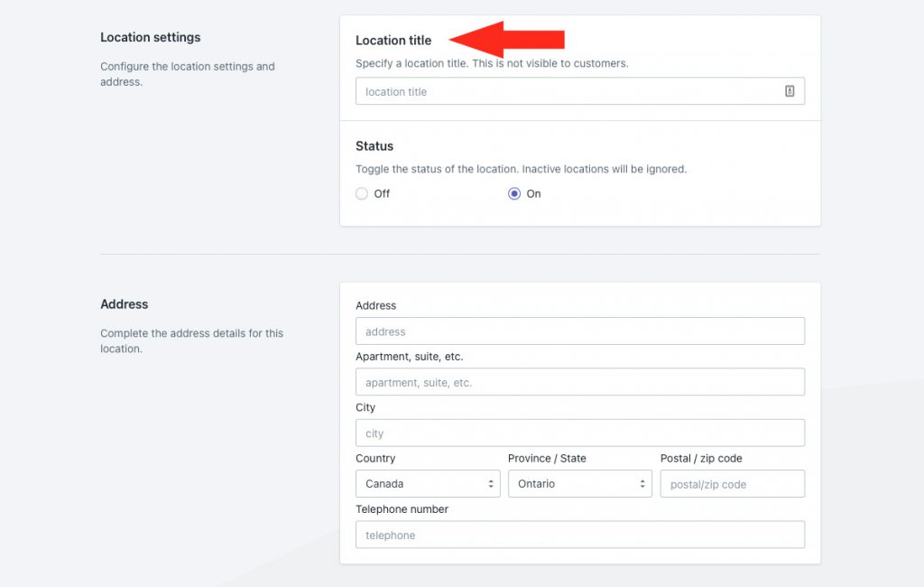Focus the location title input field
The width and height of the screenshot is (924, 587).
pos(580,91)
